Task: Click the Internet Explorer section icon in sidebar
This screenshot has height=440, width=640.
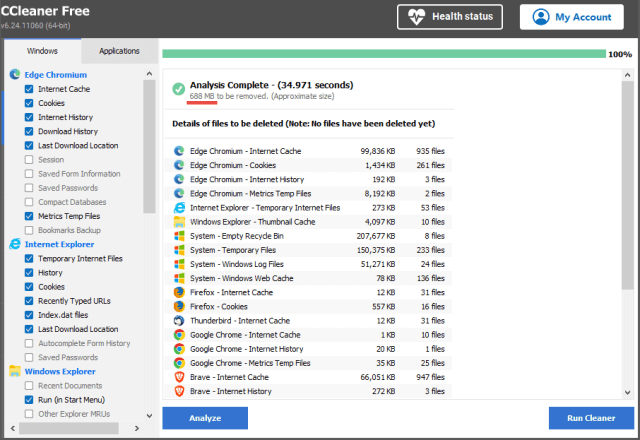Action: click(x=15, y=244)
